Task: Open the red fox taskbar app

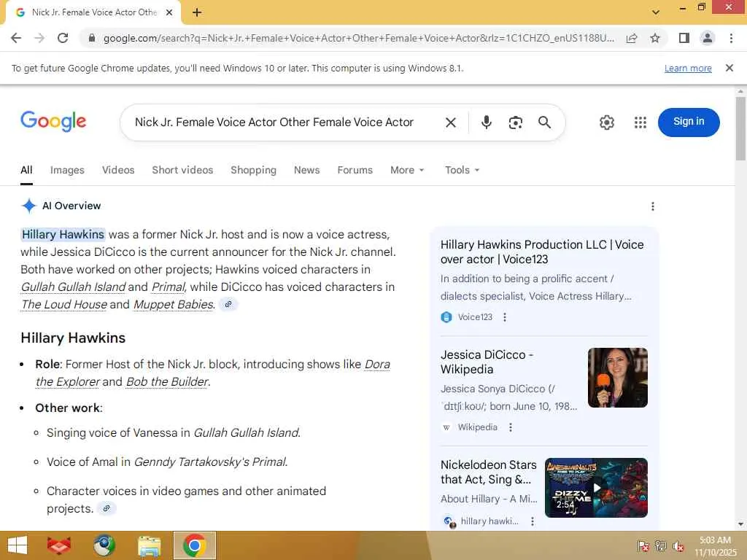Action: pos(59,545)
